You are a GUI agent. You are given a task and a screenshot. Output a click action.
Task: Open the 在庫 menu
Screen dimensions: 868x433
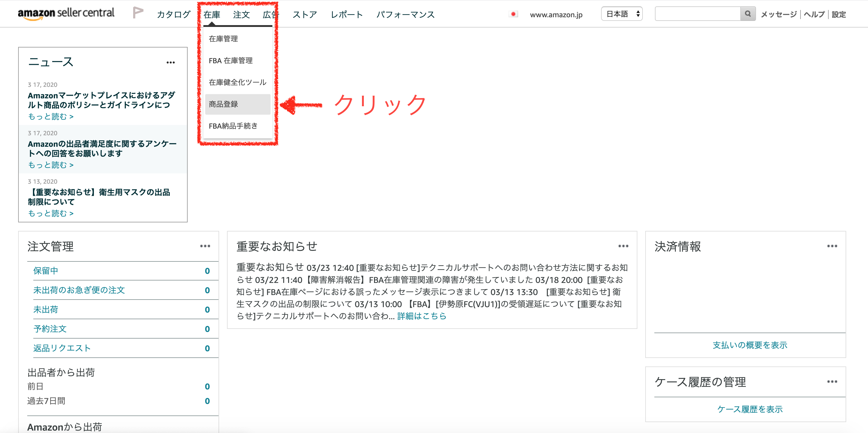pos(212,15)
